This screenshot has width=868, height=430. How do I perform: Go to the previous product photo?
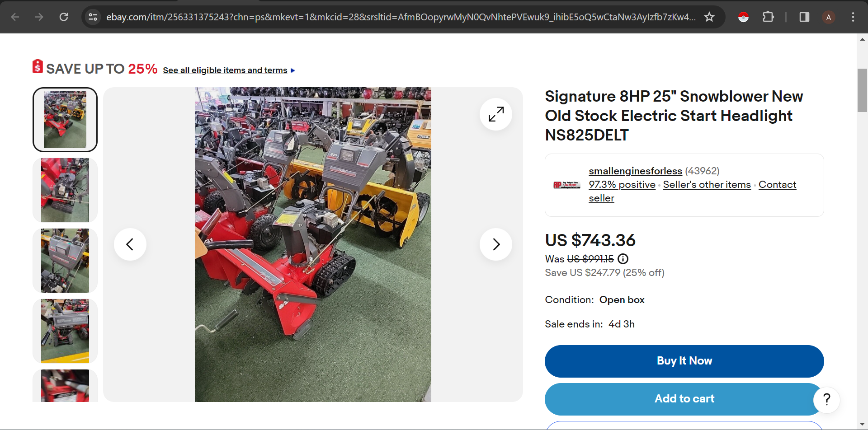tap(130, 244)
